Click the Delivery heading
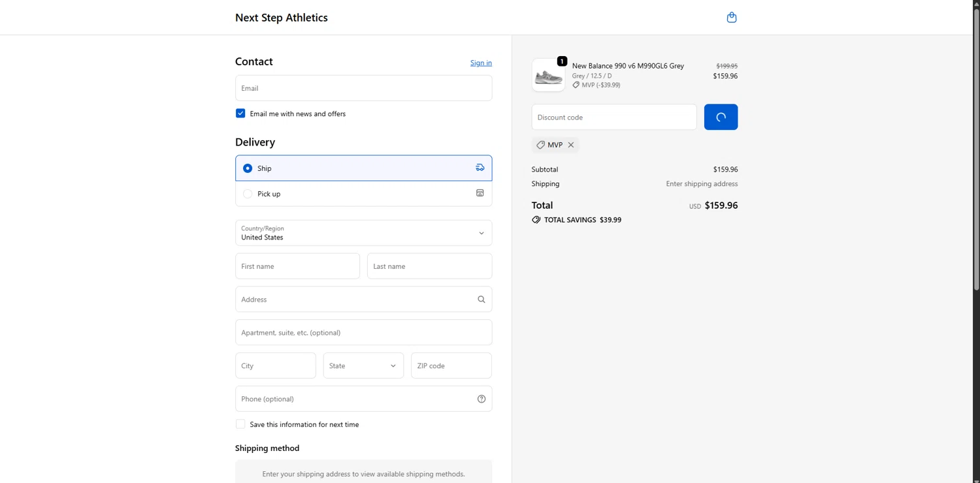Screen dimensions: 980x483 tap(255, 142)
